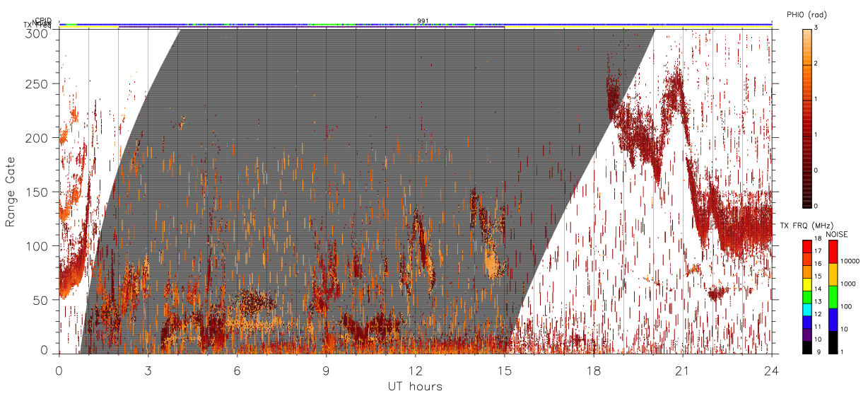This screenshot has width=868, height=401.
Task: Click the red segment of the NOISE colorbar
Action: pos(832,252)
